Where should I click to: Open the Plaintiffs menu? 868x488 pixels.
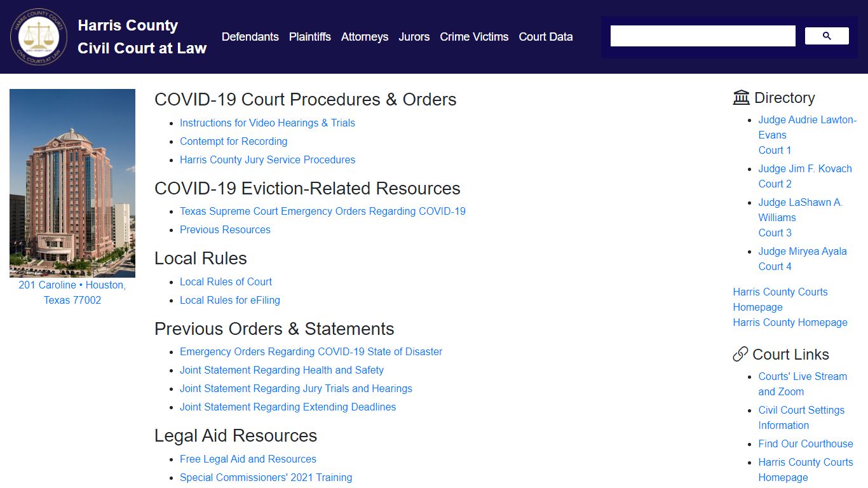pyautogui.click(x=310, y=37)
